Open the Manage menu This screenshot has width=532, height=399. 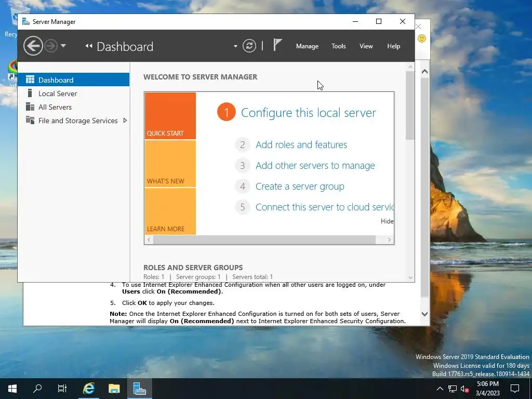coord(307,46)
